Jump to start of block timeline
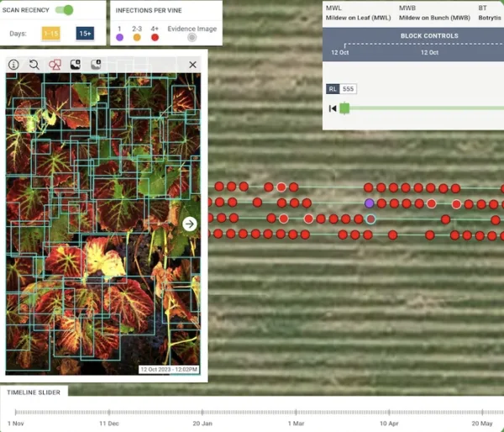 tap(333, 108)
